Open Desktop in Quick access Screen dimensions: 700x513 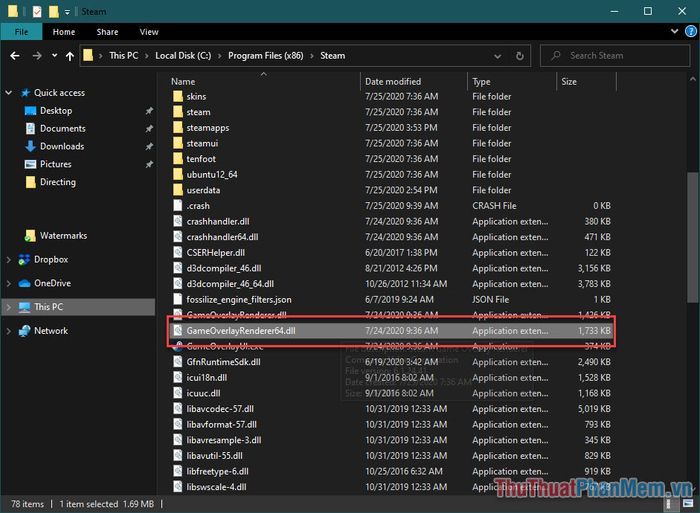point(56,111)
